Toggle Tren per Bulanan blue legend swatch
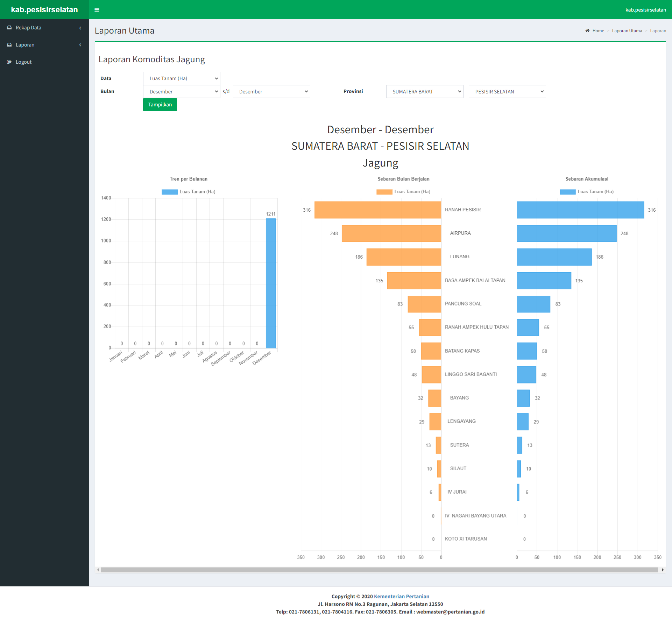The height and width of the screenshot is (626, 672). coord(169,192)
